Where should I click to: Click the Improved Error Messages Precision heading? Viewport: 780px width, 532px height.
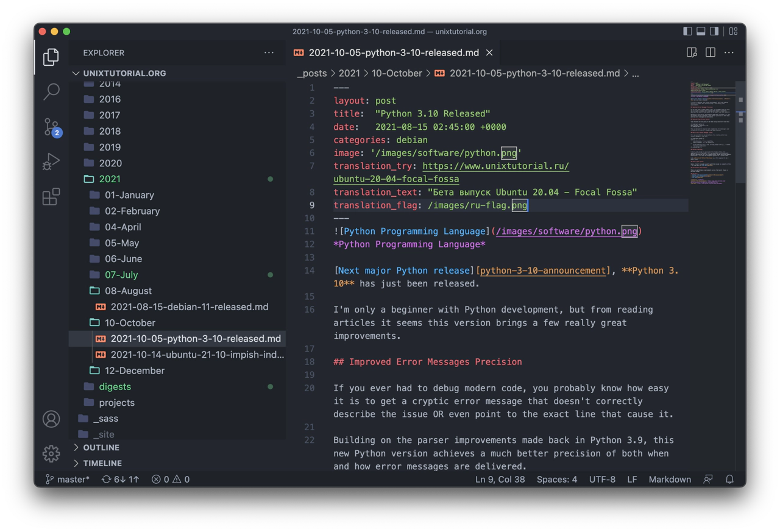coord(428,362)
